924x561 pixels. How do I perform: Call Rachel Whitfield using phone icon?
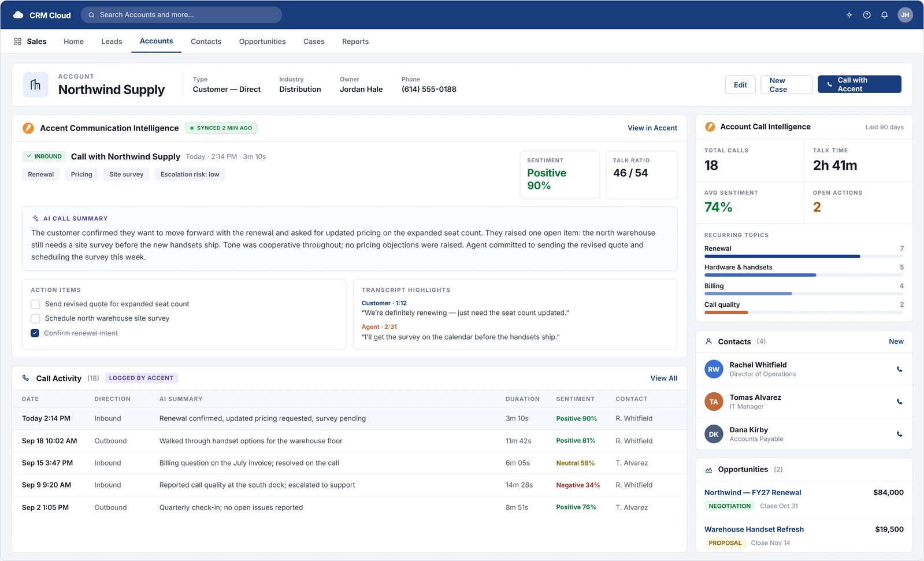(899, 369)
